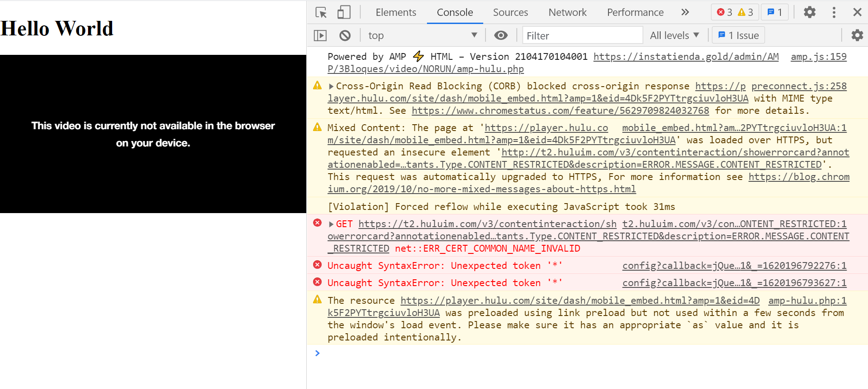This screenshot has width=868, height=389.
Task: Click the Mixed Content warning triangle icon
Action: coord(318,127)
